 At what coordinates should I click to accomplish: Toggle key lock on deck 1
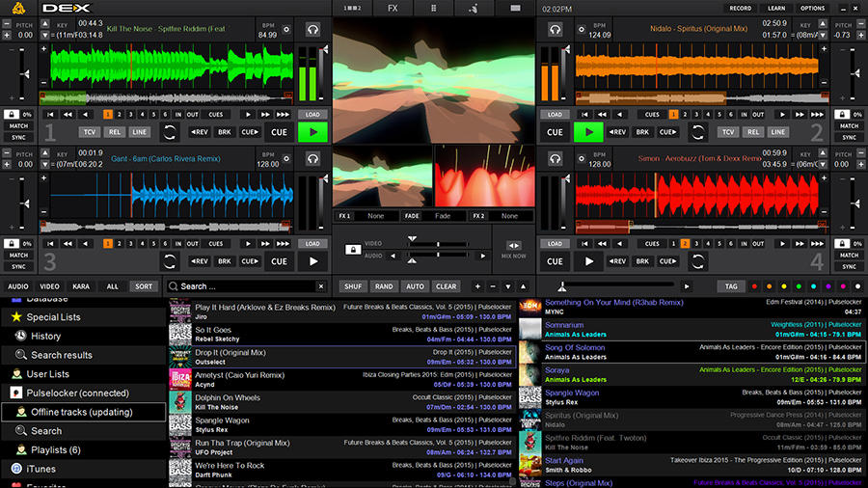coord(12,115)
